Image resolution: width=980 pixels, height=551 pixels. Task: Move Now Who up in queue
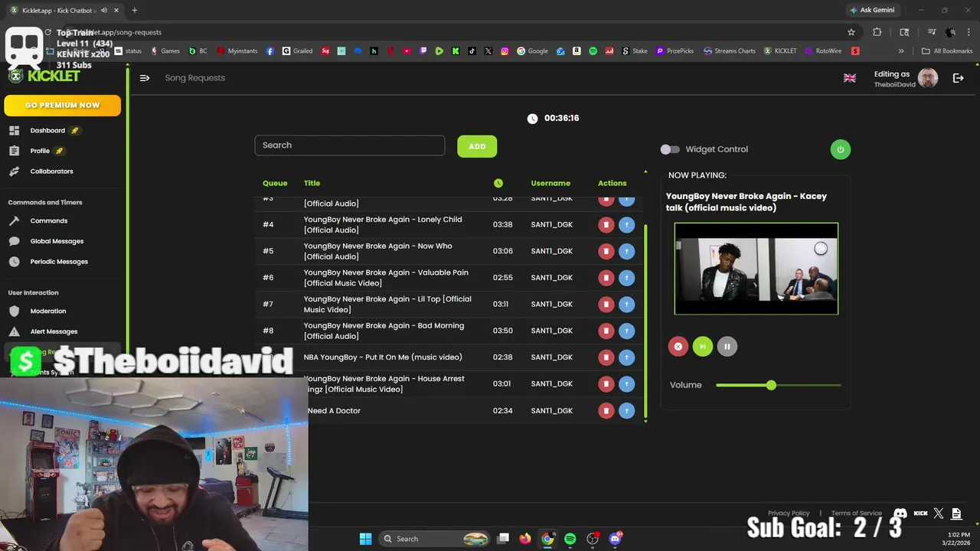pyautogui.click(x=626, y=251)
